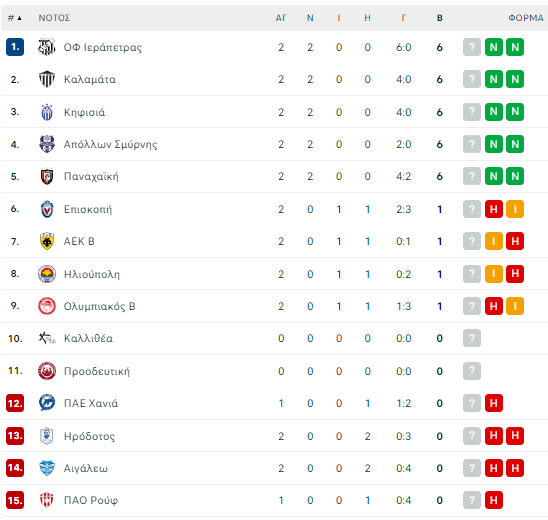The width and height of the screenshot is (548, 520).
Task: Open the Αιγάλεω blue crest
Action: pos(46,468)
